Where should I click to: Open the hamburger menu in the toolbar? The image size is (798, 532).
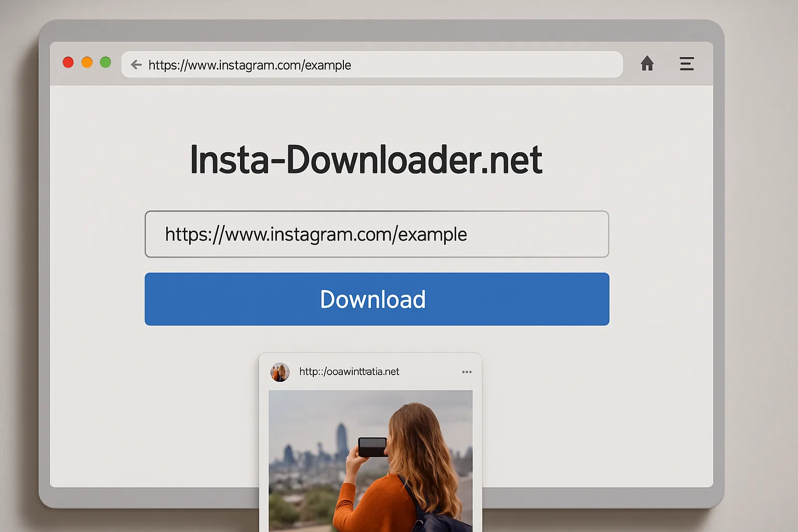click(687, 63)
